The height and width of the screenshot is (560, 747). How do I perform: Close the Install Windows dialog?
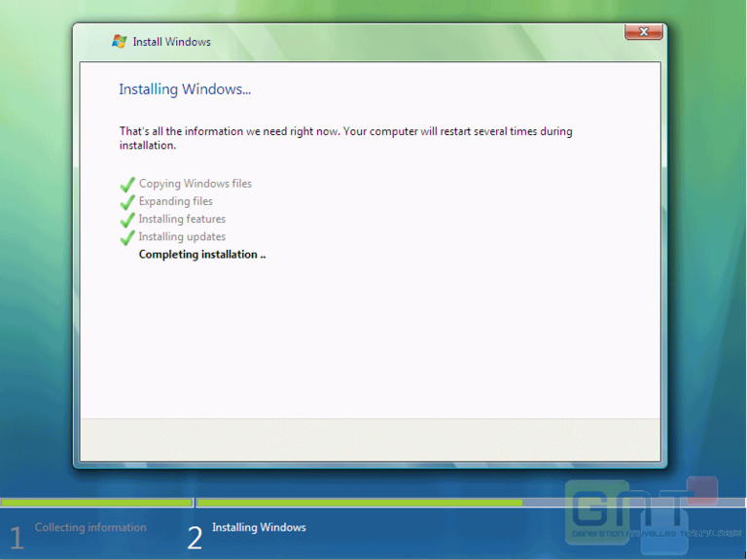pyautogui.click(x=644, y=32)
